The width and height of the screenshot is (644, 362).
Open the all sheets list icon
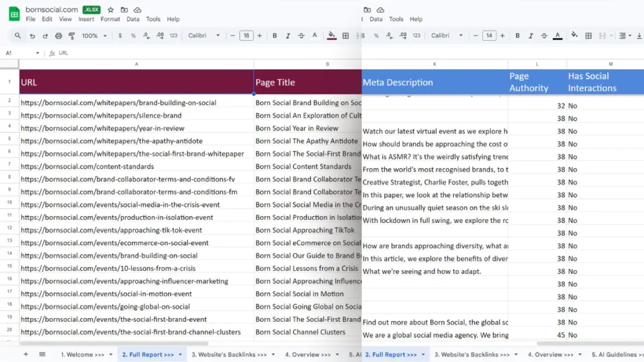(x=42, y=354)
